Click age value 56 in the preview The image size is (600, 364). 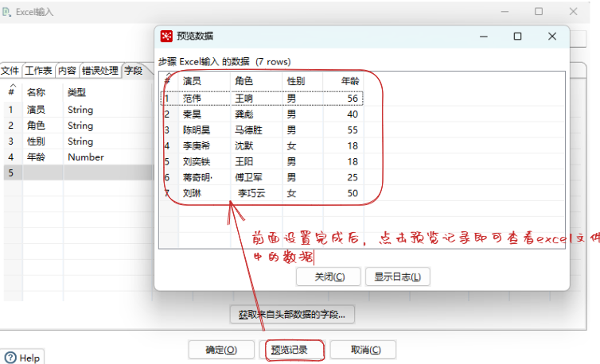[x=353, y=99]
